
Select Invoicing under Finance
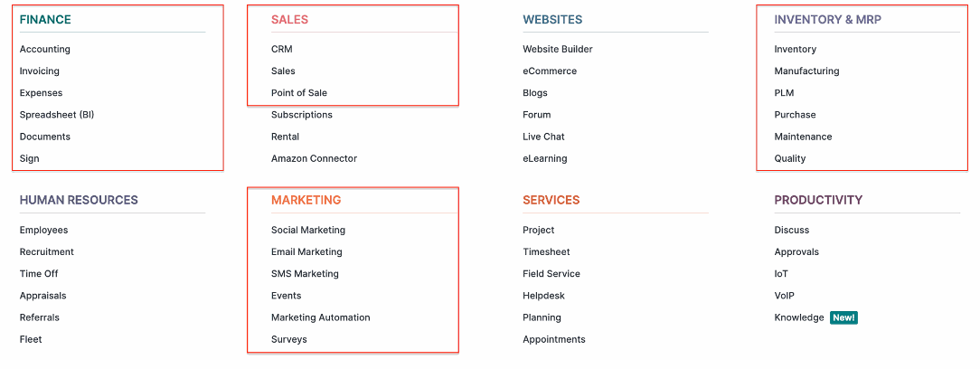coord(40,71)
